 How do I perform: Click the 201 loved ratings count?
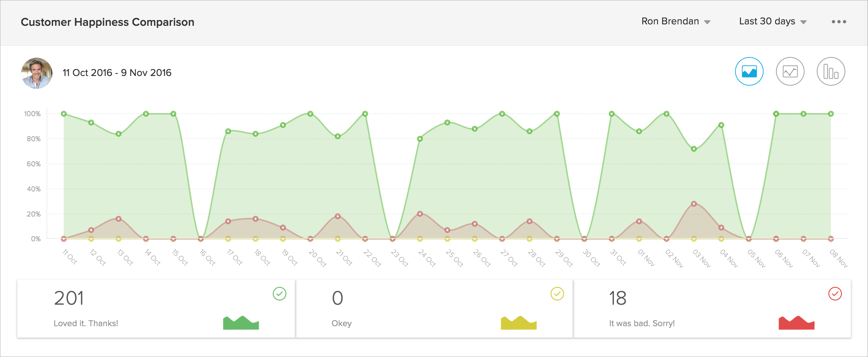69,298
